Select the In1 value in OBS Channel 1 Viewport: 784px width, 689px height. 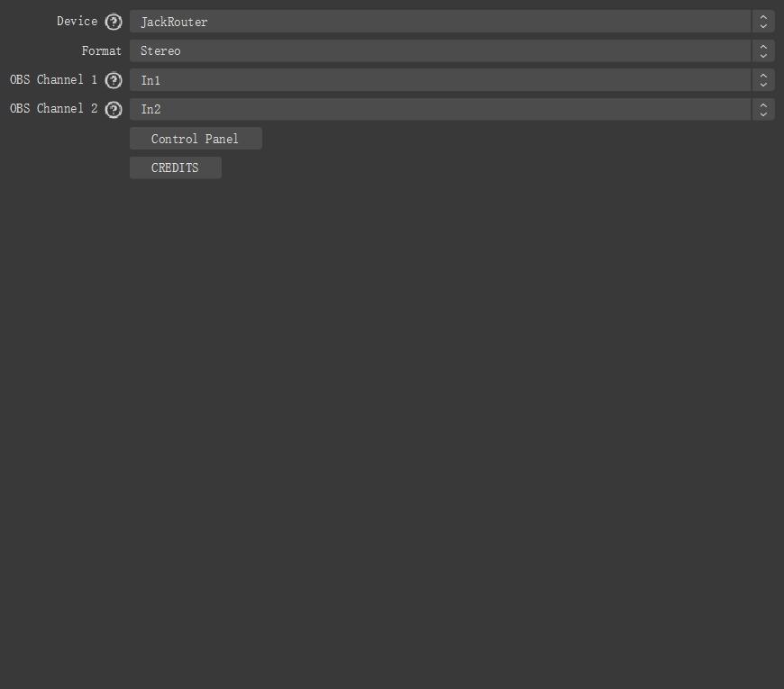pyautogui.click(x=150, y=80)
